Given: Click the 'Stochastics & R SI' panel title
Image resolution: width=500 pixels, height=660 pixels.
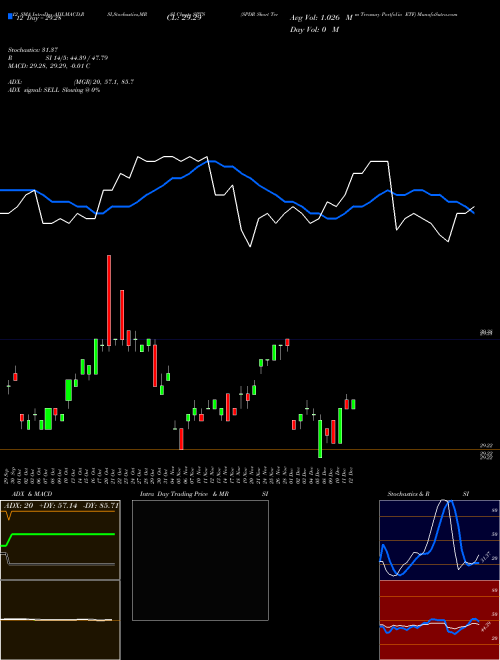Looking at the screenshot, I should [x=428, y=494].
